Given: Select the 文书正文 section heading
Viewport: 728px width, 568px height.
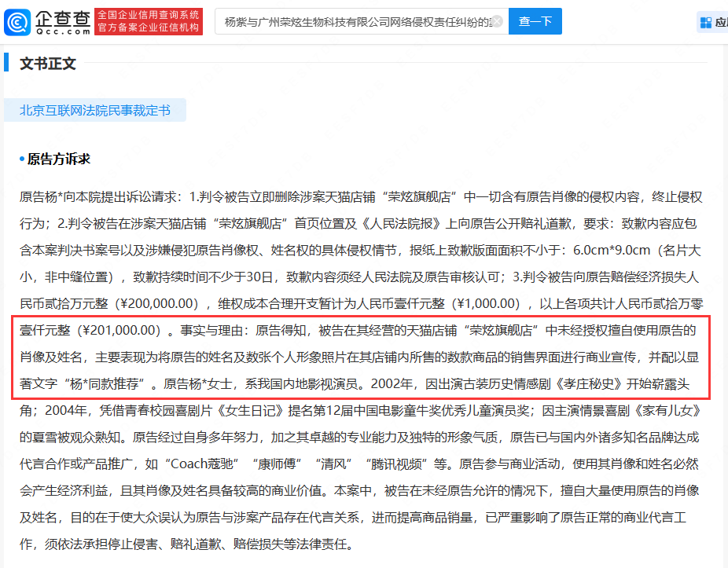Looking at the screenshot, I should pyautogui.click(x=48, y=64).
